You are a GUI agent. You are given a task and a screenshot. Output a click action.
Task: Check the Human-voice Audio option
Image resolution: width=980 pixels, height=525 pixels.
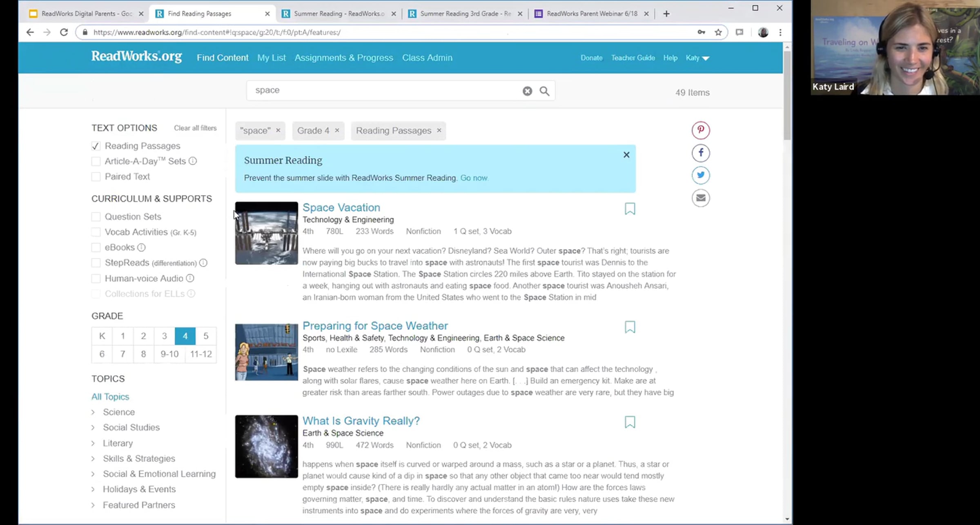click(96, 278)
